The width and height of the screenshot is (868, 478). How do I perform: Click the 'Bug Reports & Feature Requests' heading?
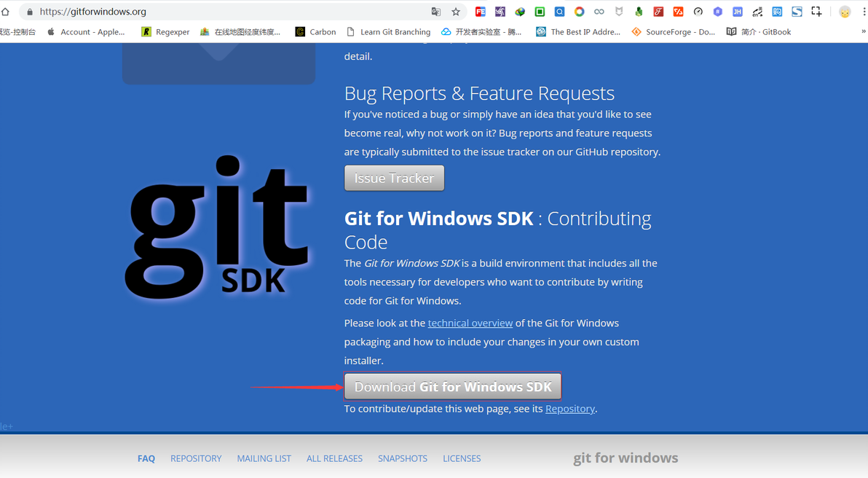coord(479,93)
